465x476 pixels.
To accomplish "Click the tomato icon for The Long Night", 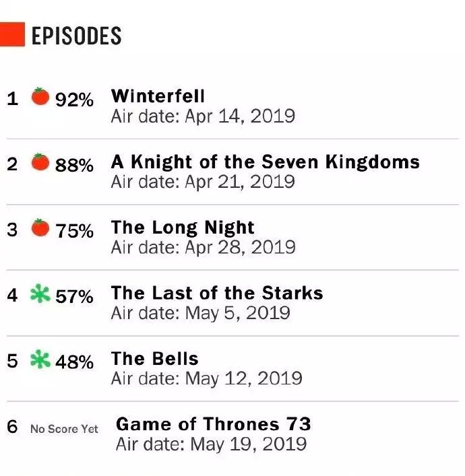I will point(40,228).
